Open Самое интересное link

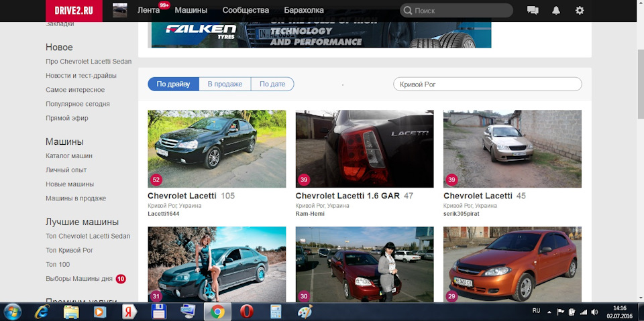coord(75,90)
